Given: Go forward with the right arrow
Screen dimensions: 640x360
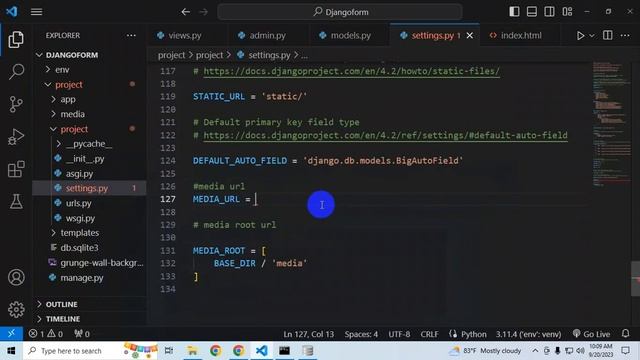Looking at the screenshot, I should pos(203,12).
